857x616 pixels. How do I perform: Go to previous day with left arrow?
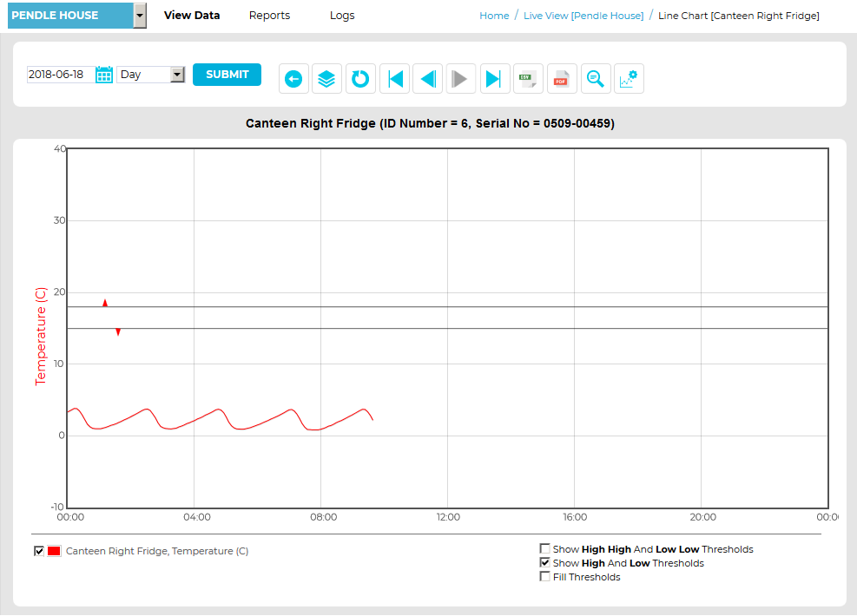427,79
